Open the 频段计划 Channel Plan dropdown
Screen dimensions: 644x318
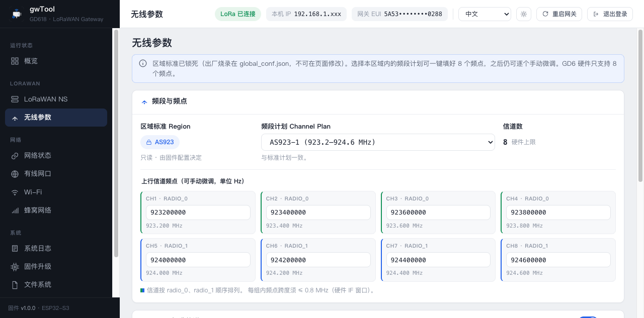[x=378, y=142]
